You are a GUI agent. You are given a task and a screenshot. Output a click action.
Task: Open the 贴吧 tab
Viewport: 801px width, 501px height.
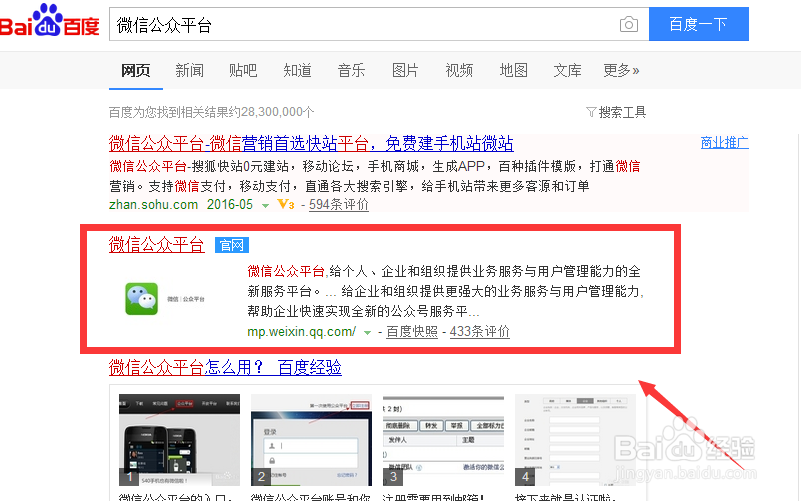243,70
